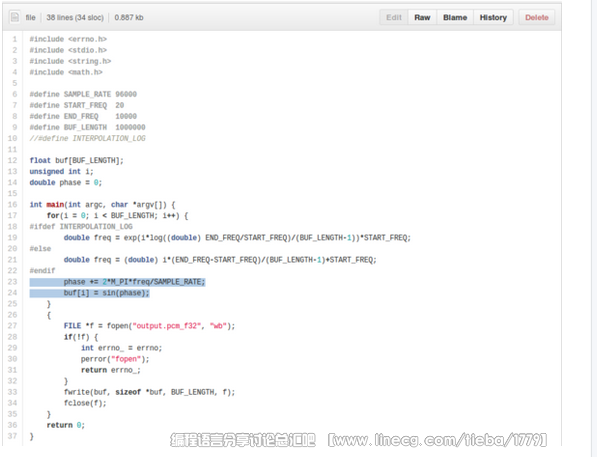
Task: Select line number 1
Action: pos(15,39)
